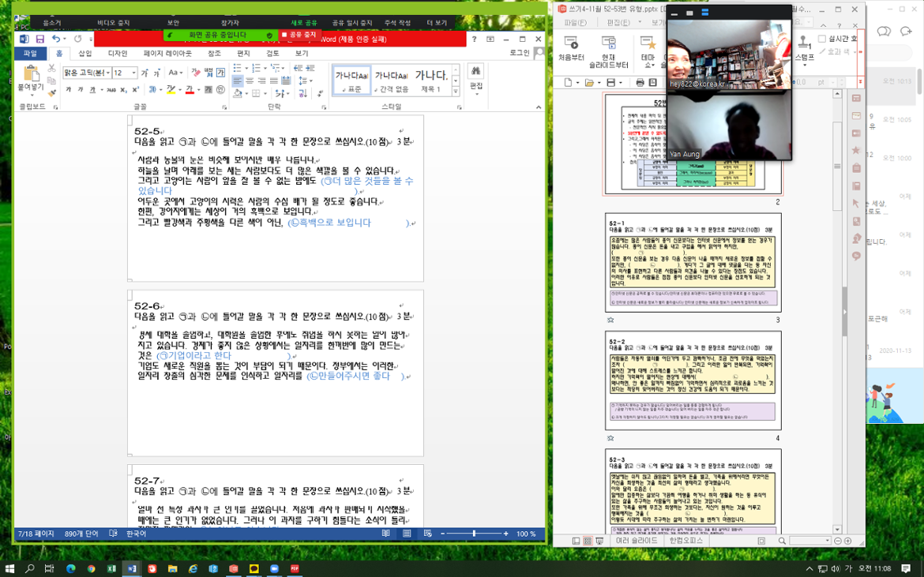Adjust the Word zoom slider

pyautogui.click(x=474, y=534)
